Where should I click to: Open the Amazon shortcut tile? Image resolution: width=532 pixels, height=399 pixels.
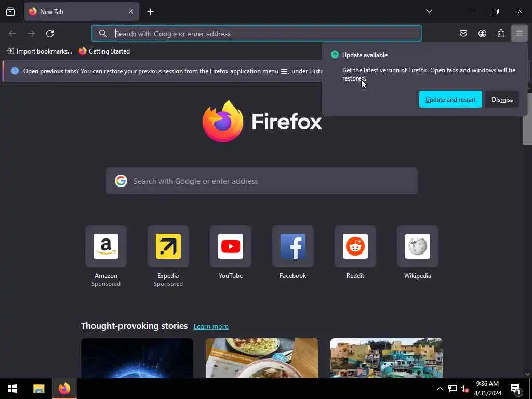pyautogui.click(x=106, y=246)
